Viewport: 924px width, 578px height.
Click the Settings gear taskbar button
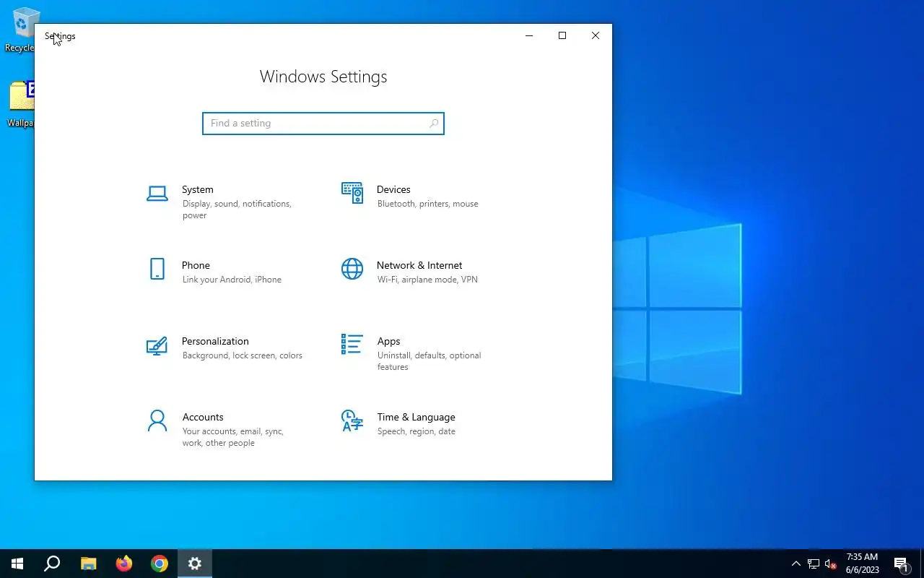click(x=195, y=564)
